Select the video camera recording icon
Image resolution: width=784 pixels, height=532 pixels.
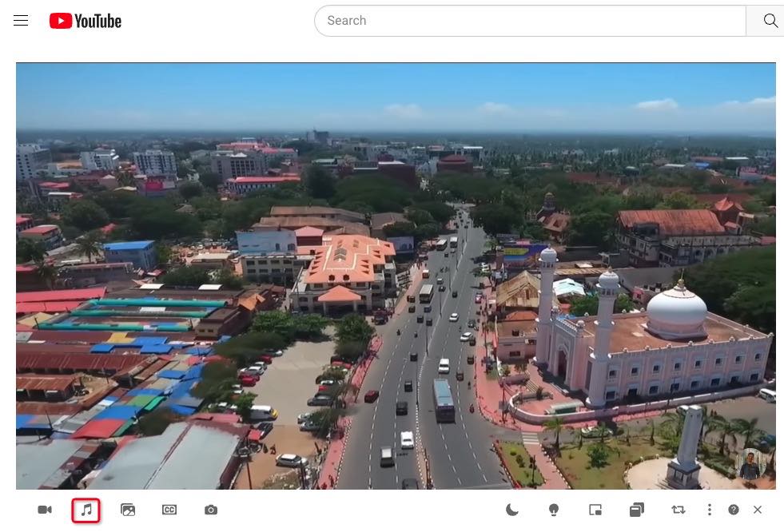tap(46, 509)
